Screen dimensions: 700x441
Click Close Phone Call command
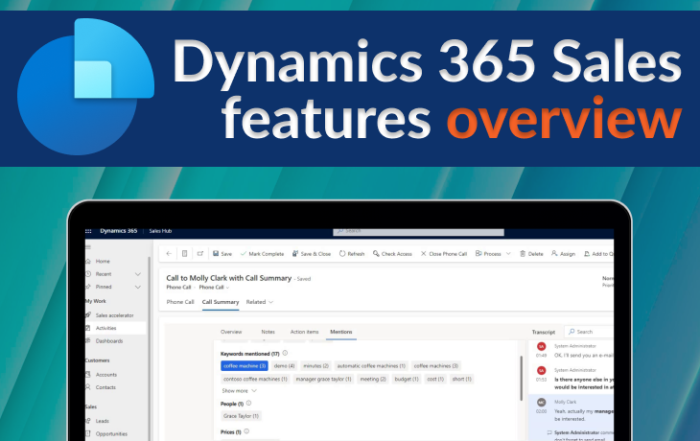pos(444,254)
